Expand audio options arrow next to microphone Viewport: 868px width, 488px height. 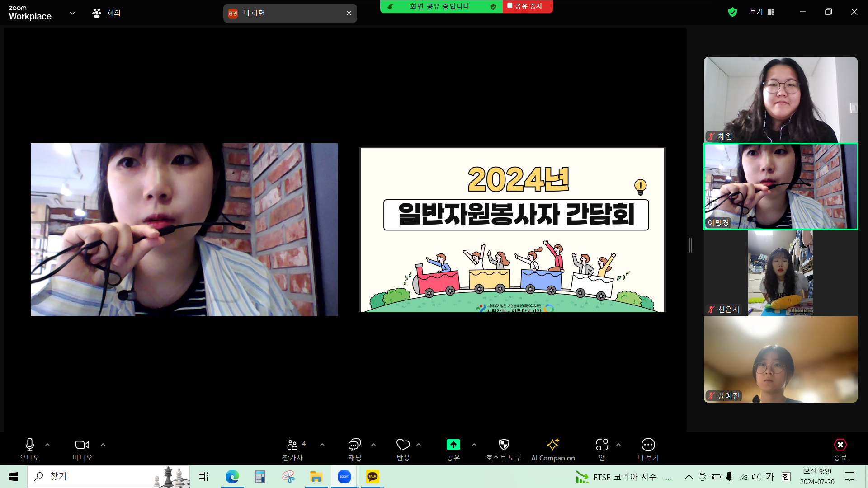pos(47,445)
